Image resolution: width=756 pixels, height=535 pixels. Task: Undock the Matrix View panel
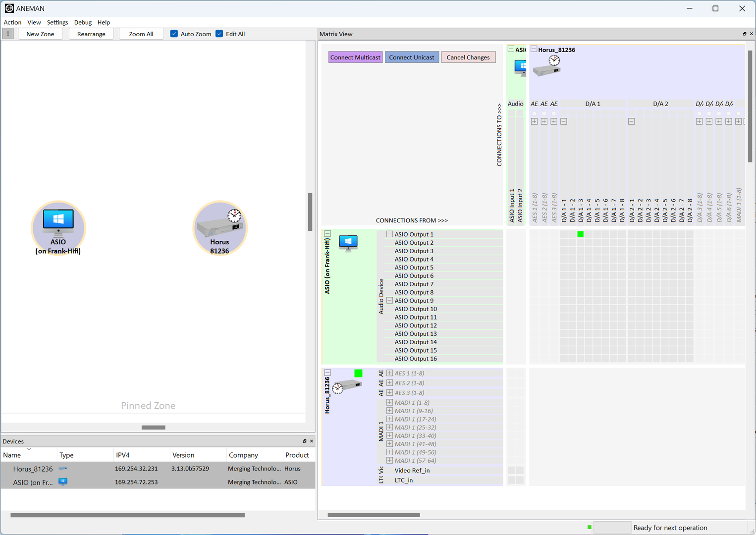[744, 34]
